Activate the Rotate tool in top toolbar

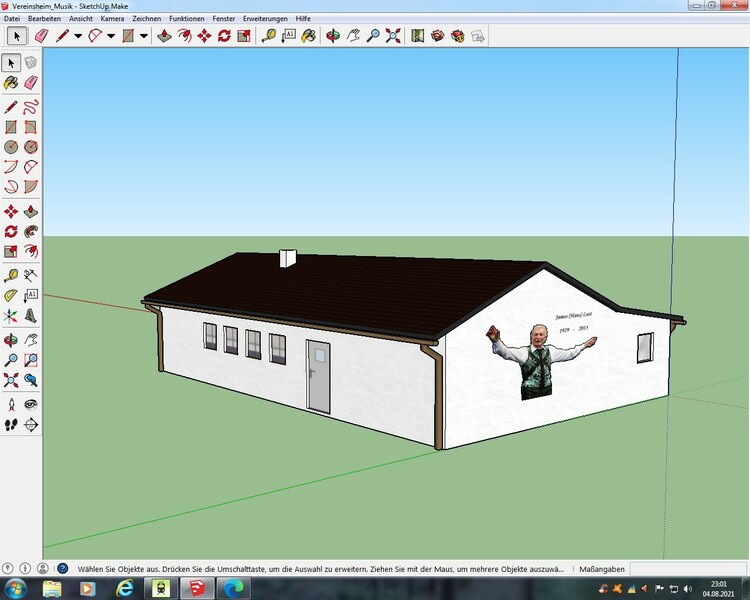pyautogui.click(x=224, y=36)
